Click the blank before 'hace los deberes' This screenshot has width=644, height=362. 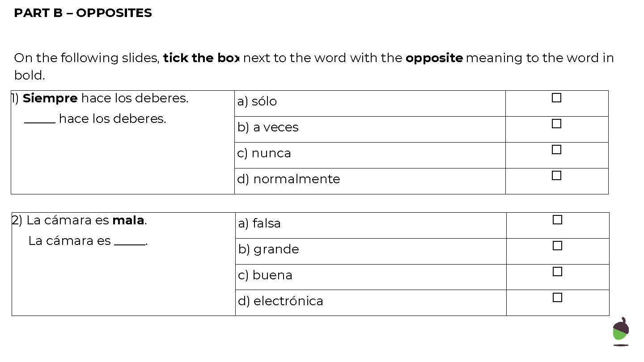(x=40, y=120)
